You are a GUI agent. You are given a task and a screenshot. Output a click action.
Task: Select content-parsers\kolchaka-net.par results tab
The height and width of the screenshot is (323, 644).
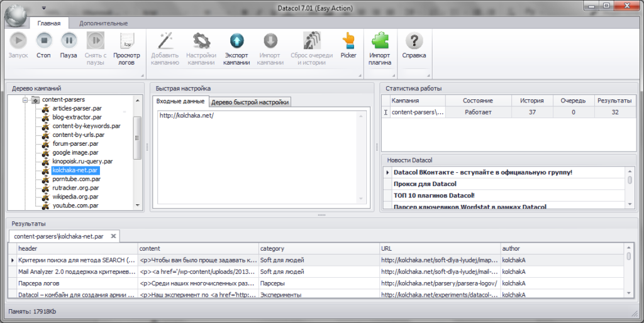(58, 236)
